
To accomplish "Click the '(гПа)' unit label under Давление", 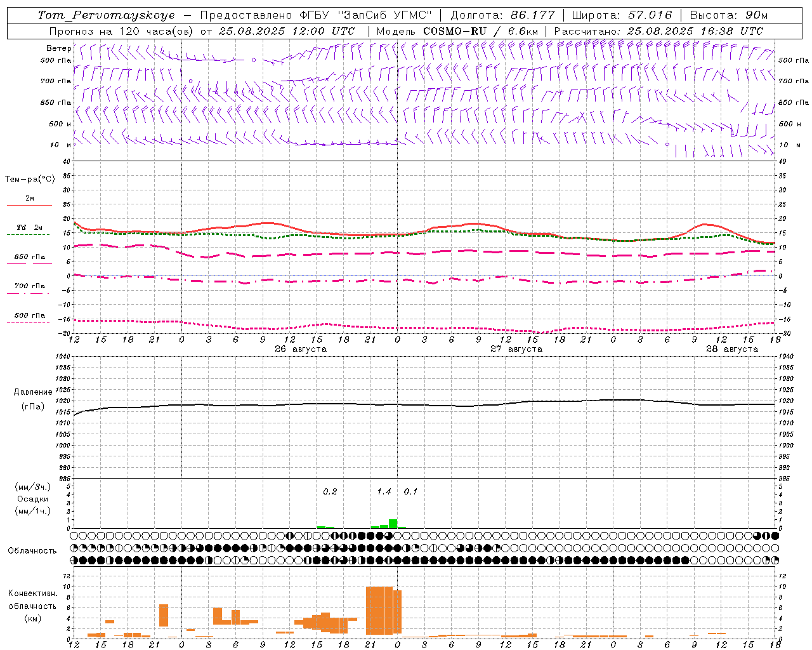I will (x=33, y=407).
